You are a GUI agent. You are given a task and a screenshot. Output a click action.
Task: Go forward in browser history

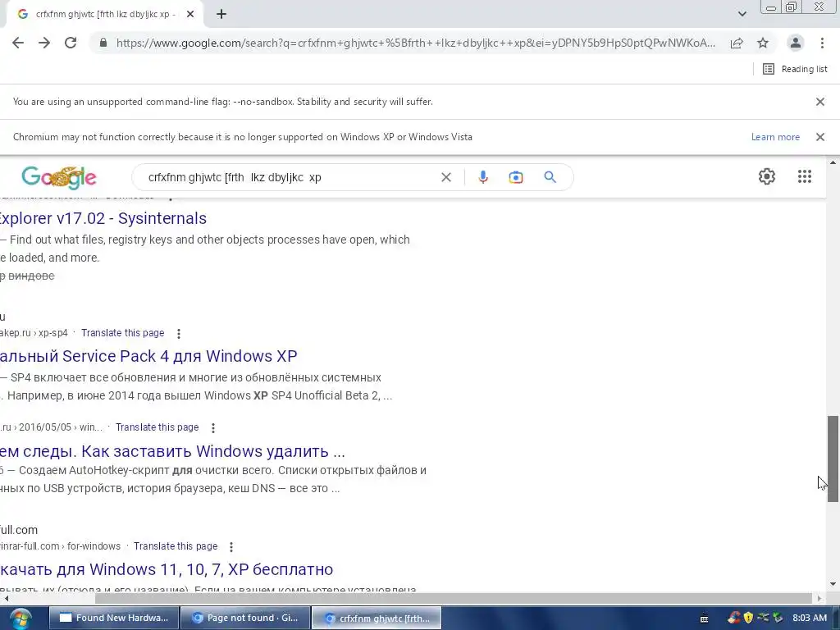44,43
